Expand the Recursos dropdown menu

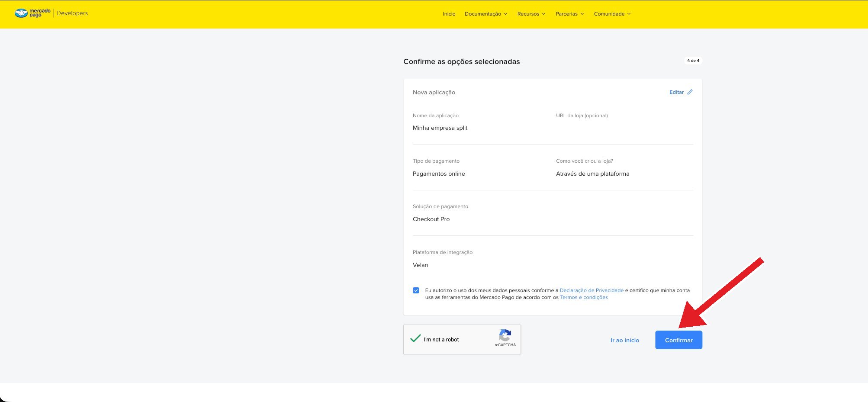click(x=531, y=14)
